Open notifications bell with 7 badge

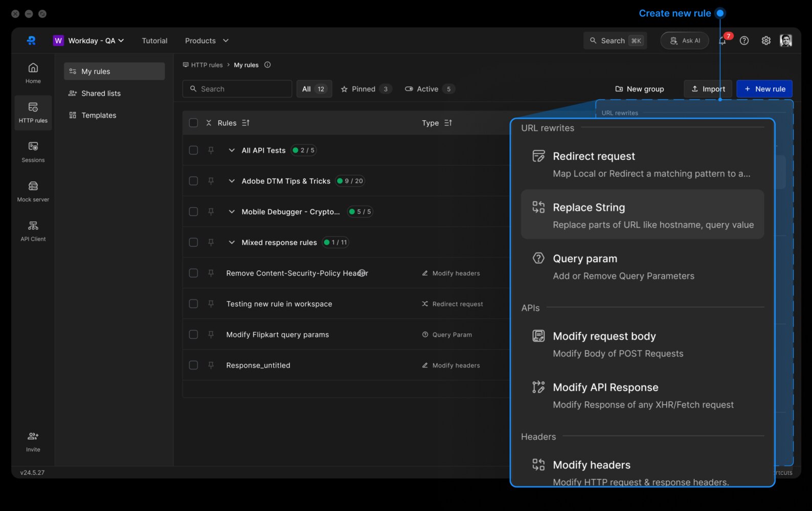pos(723,40)
